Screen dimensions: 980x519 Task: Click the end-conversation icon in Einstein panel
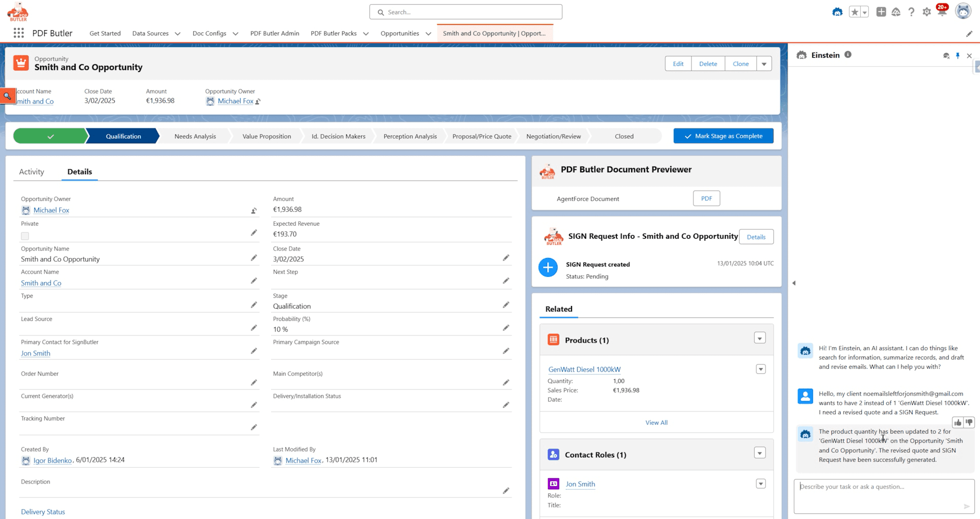tap(946, 56)
